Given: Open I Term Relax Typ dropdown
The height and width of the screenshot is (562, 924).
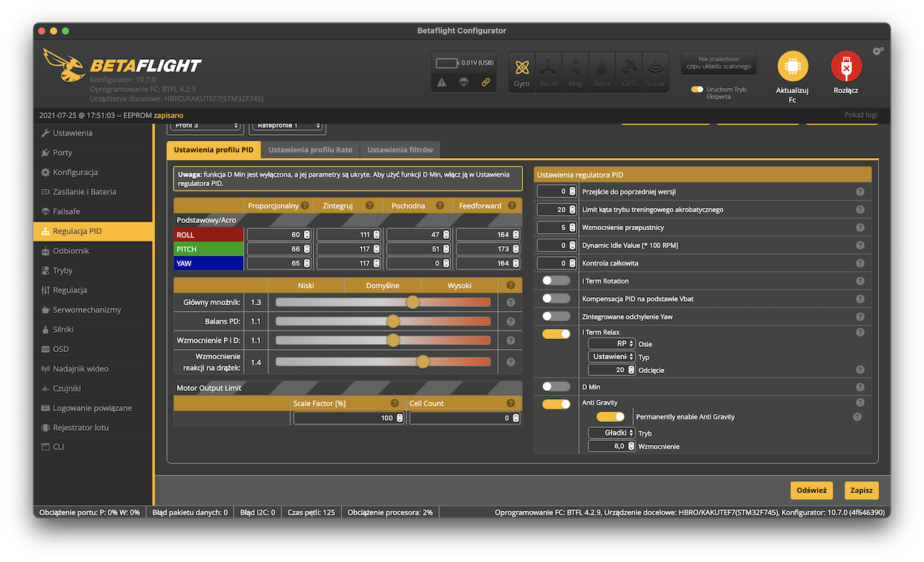Looking at the screenshot, I should click(x=611, y=356).
